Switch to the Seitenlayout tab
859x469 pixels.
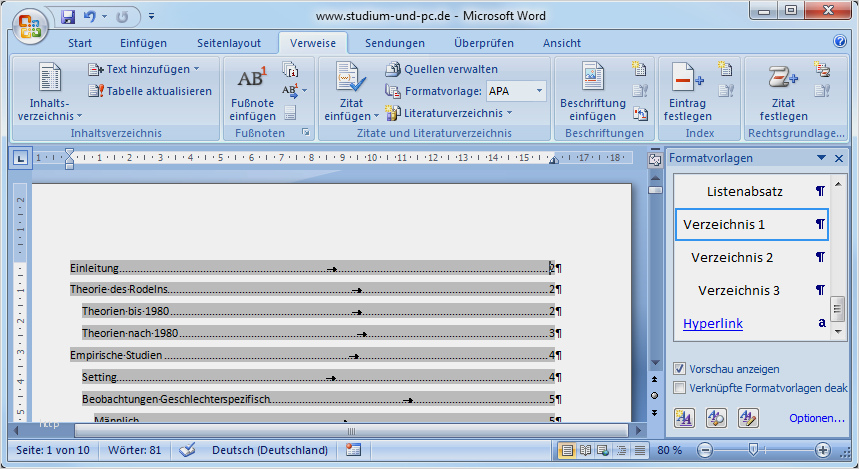pyautogui.click(x=229, y=43)
